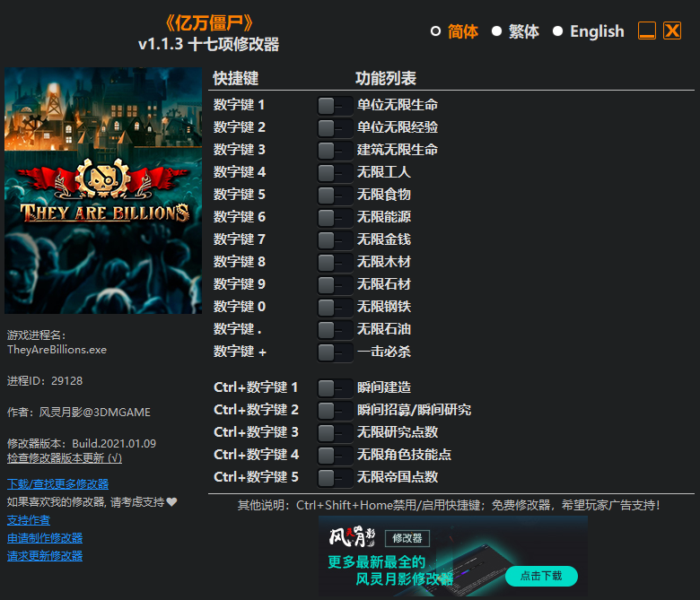Click 支持作者 link
The width and height of the screenshot is (700, 600).
(29, 520)
